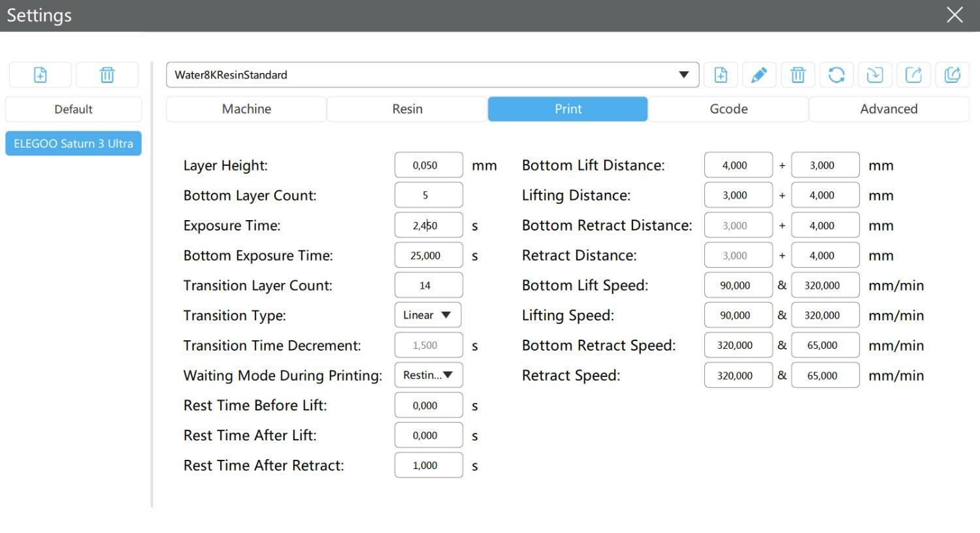The image size is (980, 533).
Task: Open the Water8KResinStandard profile dropdown
Action: (683, 75)
